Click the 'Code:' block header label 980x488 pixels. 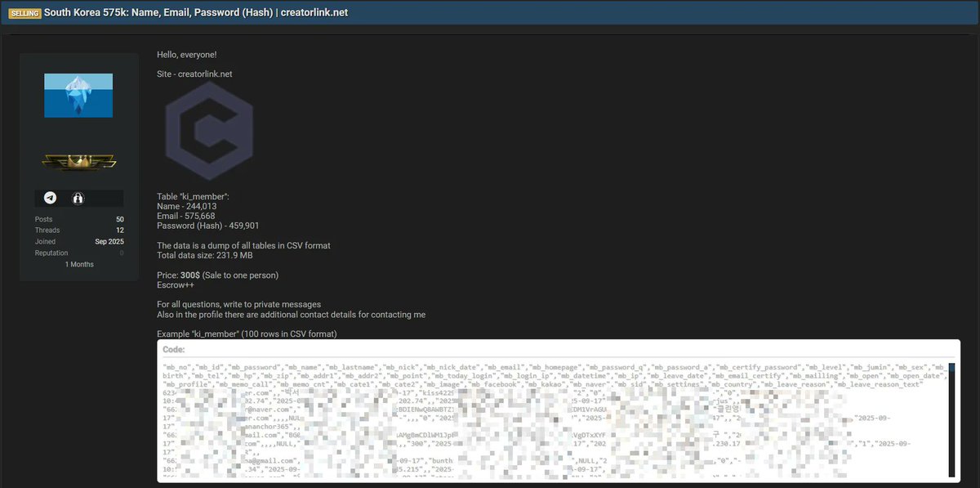tap(174, 349)
